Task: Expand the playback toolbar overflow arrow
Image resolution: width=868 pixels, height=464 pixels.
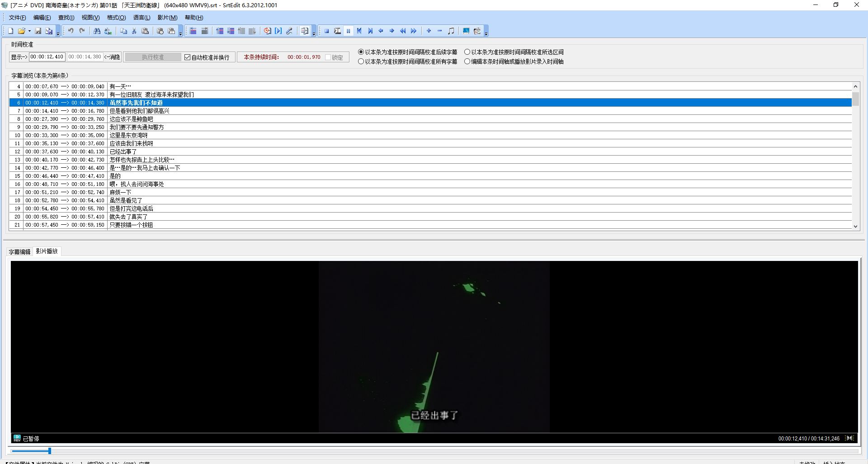Action: coord(486,33)
